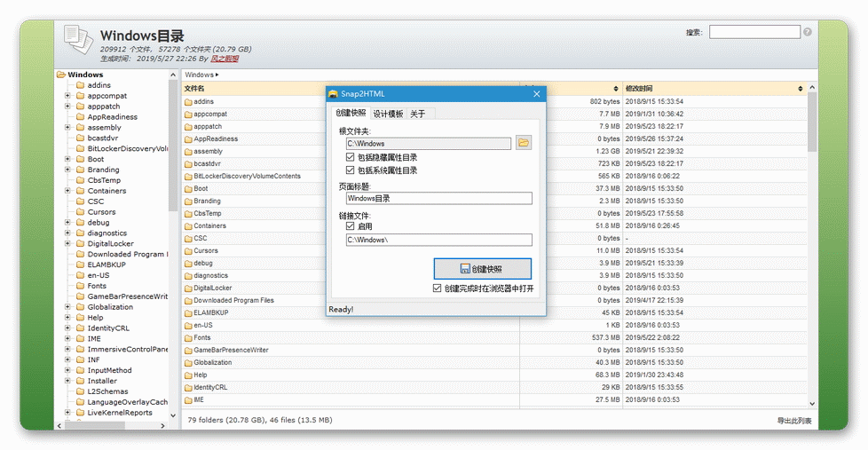The height and width of the screenshot is (450, 868).
Task: Expand the LiveKernelReports tree node
Action: [x=67, y=413]
